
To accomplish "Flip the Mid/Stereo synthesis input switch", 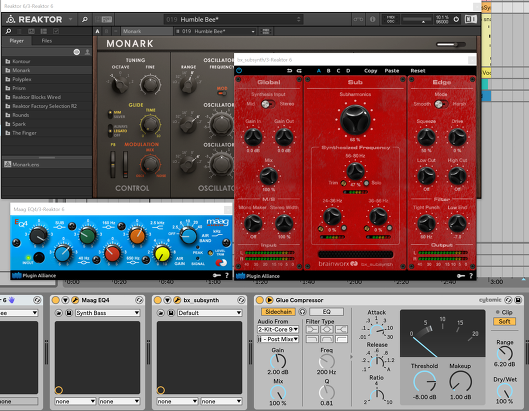I will (268, 104).
